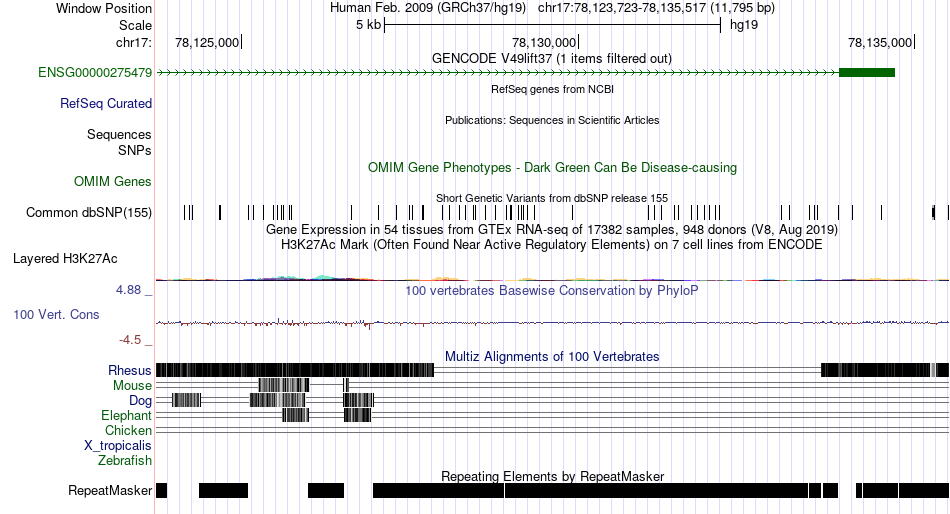Click the Chicken alignment row label
This screenshot has width=950, height=514.
click(x=128, y=430)
